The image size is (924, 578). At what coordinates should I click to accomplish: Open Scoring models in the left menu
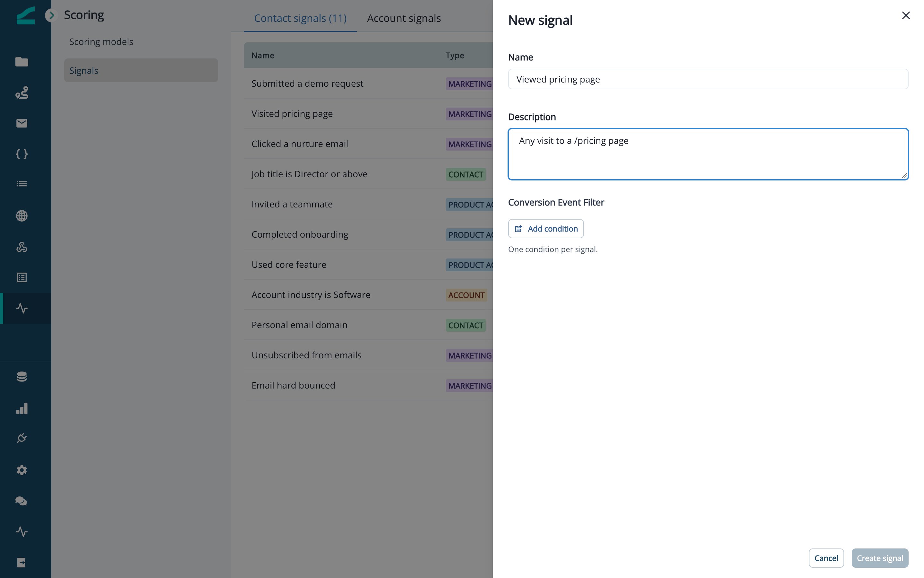point(141,42)
